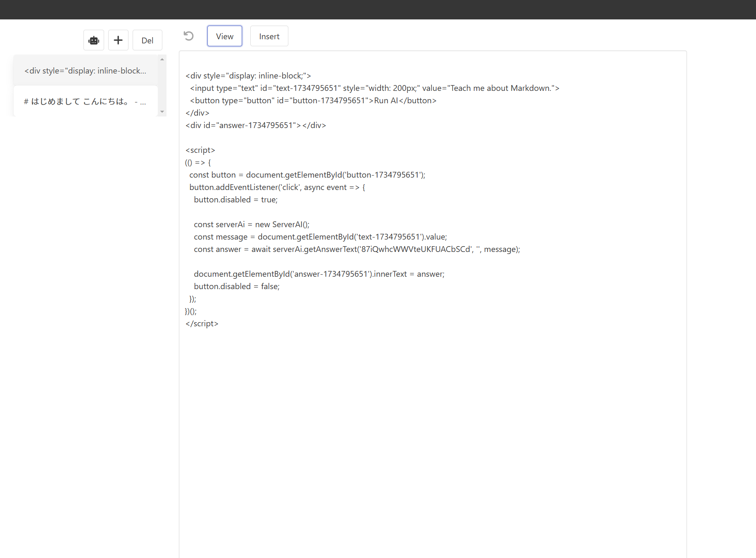Click the 'await serverAi.getAnswerText' line
Image resolution: width=756 pixels, height=558 pixels.
[357, 249]
